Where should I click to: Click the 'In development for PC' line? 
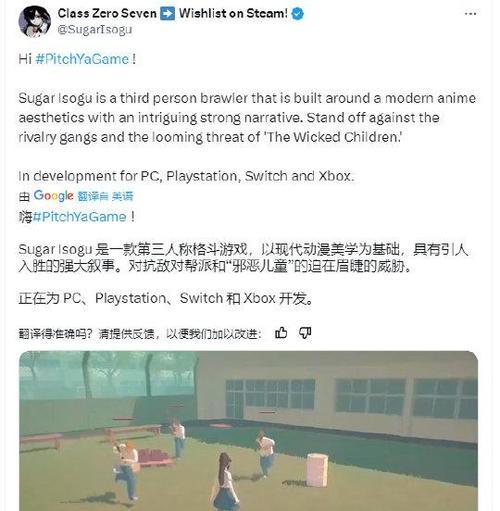click(186, 176)
